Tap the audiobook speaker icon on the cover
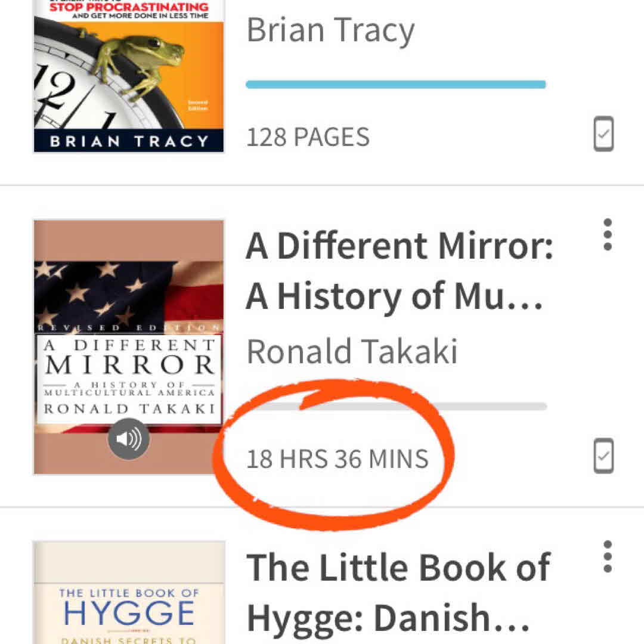This screenshot has width=644, height=644. 129,439
